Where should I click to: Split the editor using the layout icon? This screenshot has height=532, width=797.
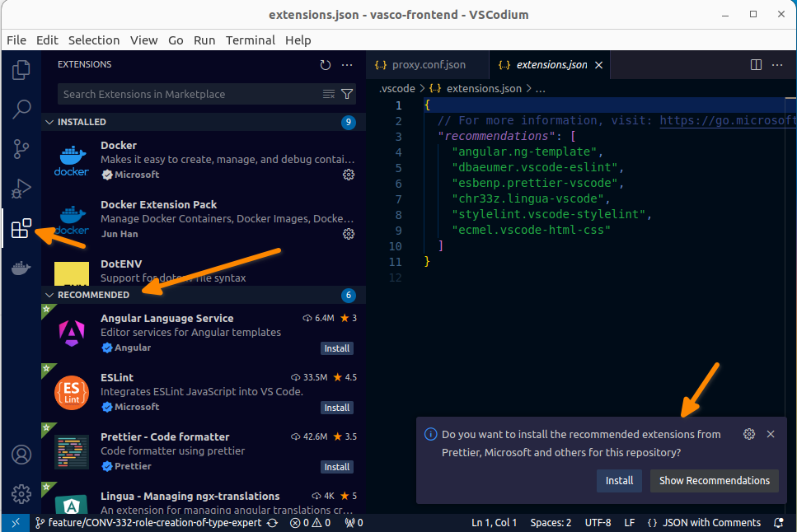pos(756,64)
